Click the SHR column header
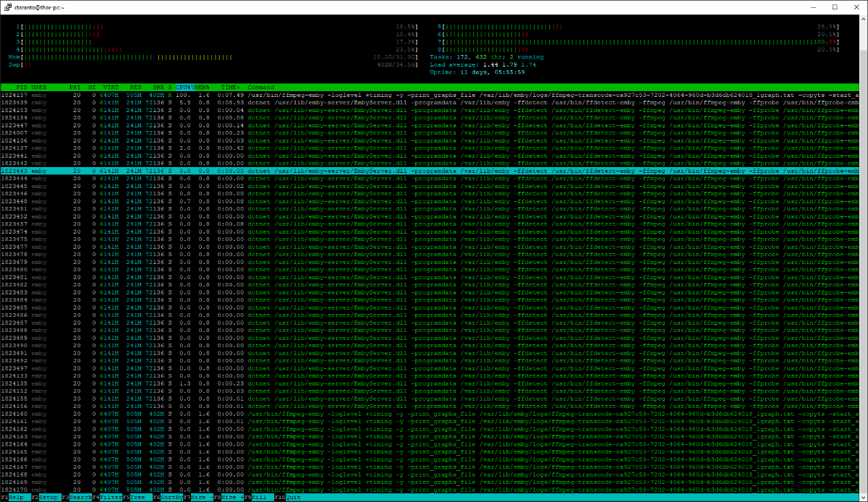868x502 pixels. point(158,87)
